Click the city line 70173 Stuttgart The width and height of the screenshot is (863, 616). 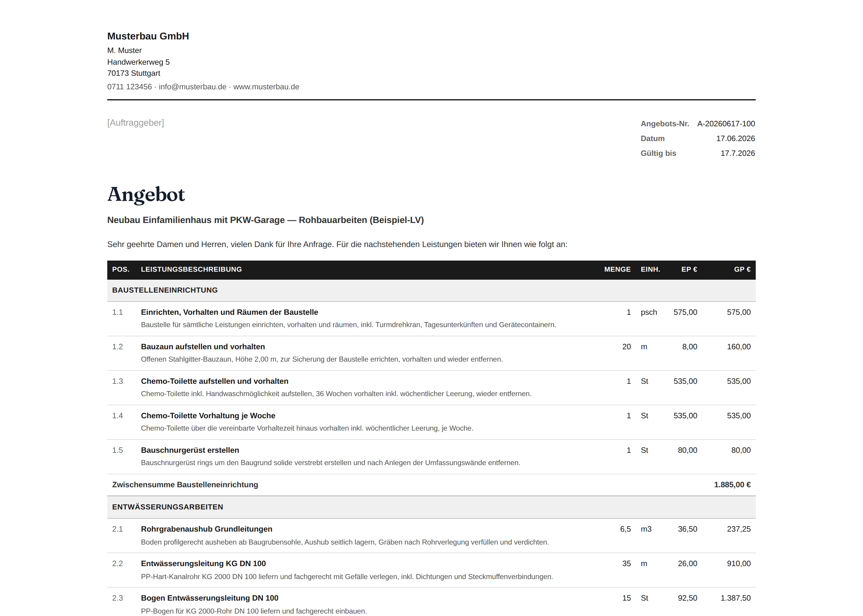pos(133,73)
